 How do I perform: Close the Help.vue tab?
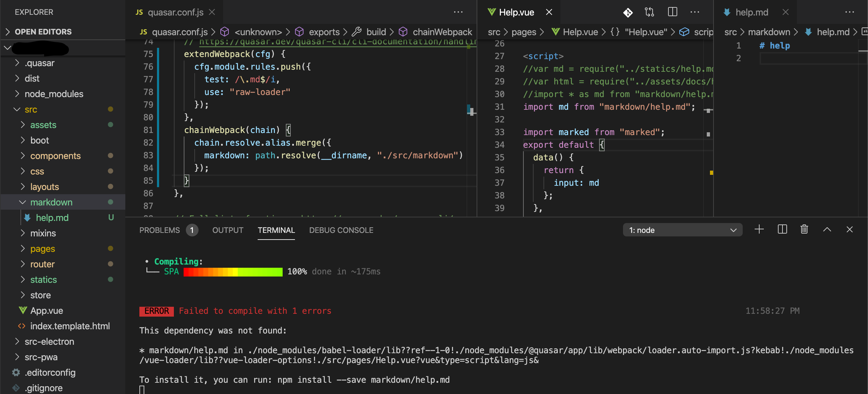(x=549, y=12)
